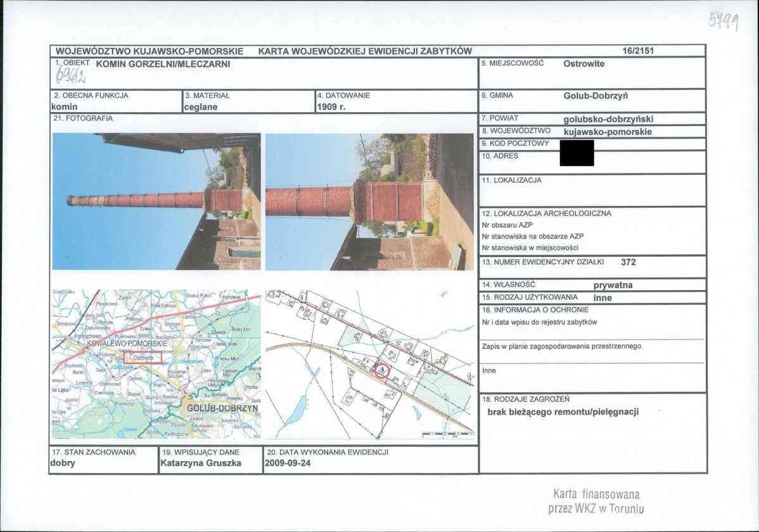The height and width of the screenshot is (532, 759).
Task: Click the '11. LOKALIZACJA' label
Action: pos(512,180)
